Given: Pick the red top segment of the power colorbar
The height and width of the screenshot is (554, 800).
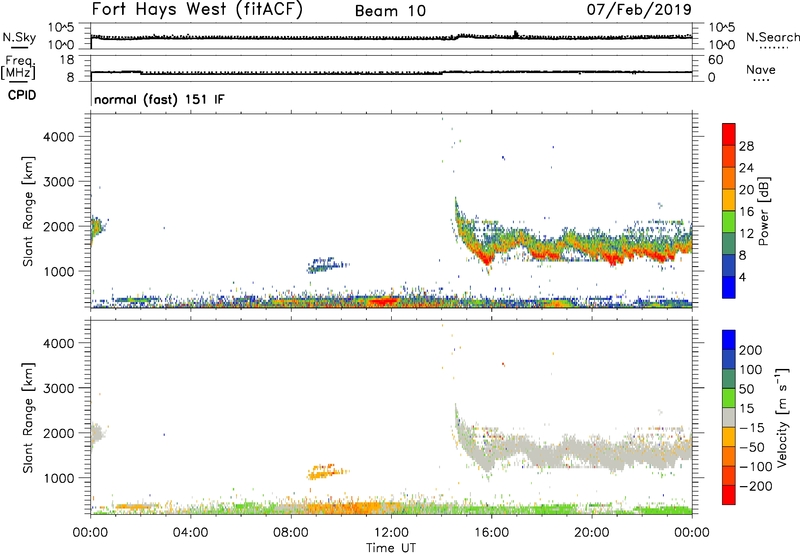Looking at the screenshot, I should pyautogui.click(x=729, y=134).
